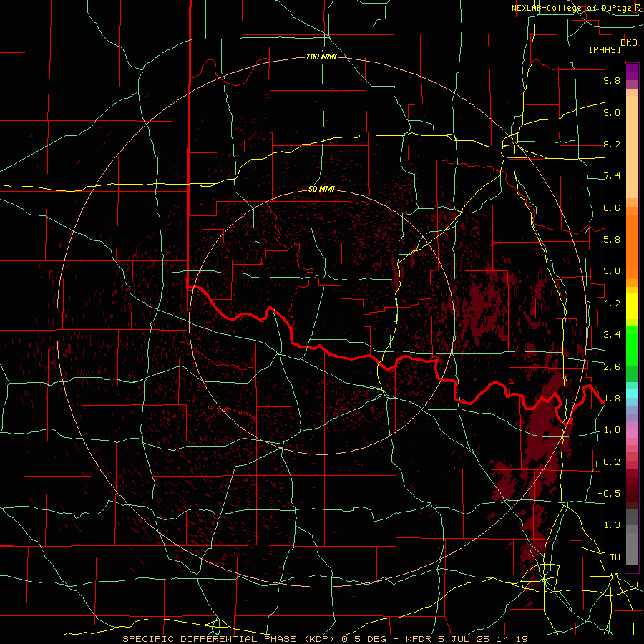Click the -1.3 value on the scale
The image size is (644, 644).
click(609, 525)
